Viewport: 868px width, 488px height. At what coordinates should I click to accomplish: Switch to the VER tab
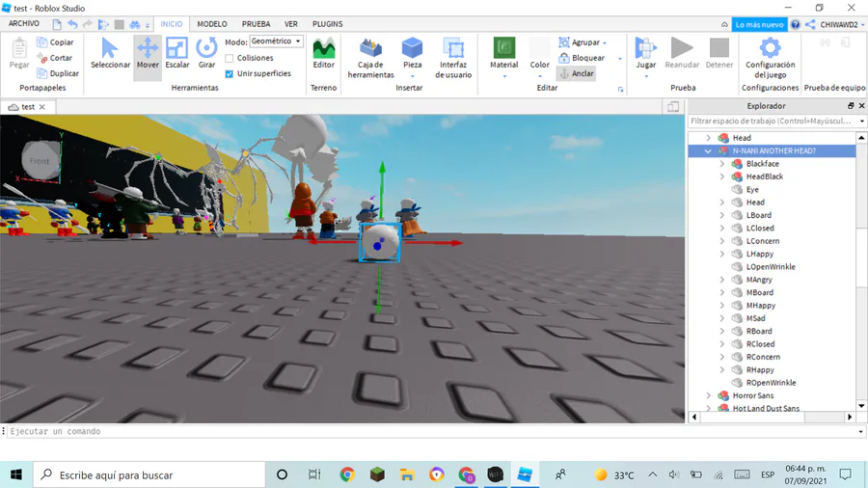291,24
